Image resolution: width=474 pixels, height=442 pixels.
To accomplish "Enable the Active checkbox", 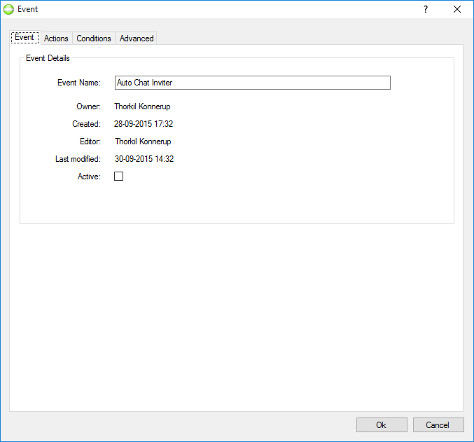I will 118,176.
